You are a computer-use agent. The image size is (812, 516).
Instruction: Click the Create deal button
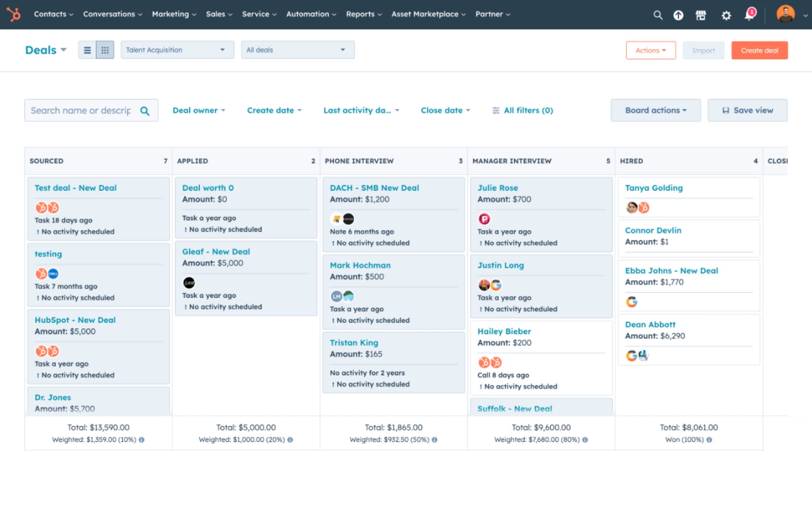[x=759, y=50]
